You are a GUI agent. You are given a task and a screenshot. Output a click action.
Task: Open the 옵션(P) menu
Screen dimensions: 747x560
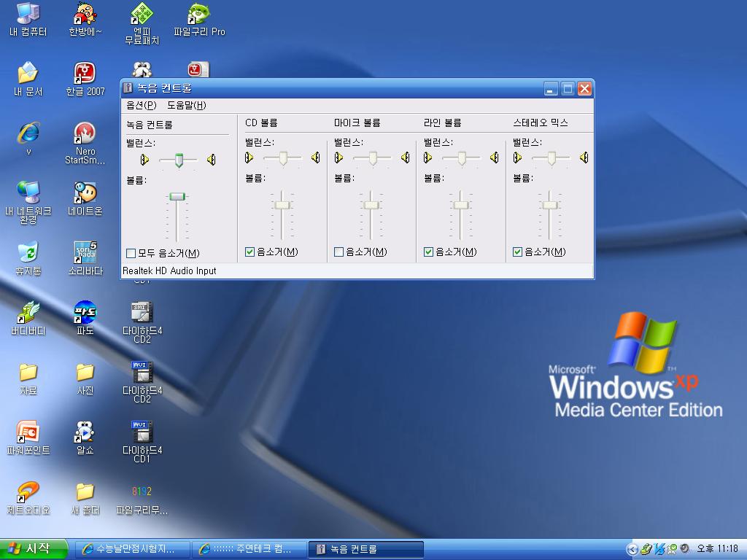(x=142, y=105)
